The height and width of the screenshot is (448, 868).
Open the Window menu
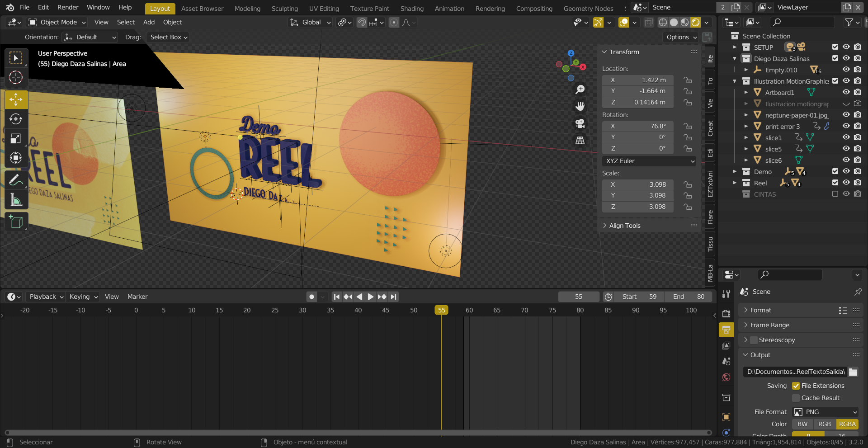pos(98,7)
